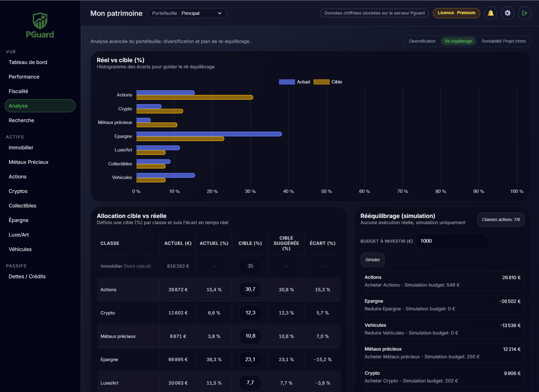Image resolution: width=539 pixels, height=392 pixels.
Task: Click the PGuard shield logo
Action: (x=40, y=21)
